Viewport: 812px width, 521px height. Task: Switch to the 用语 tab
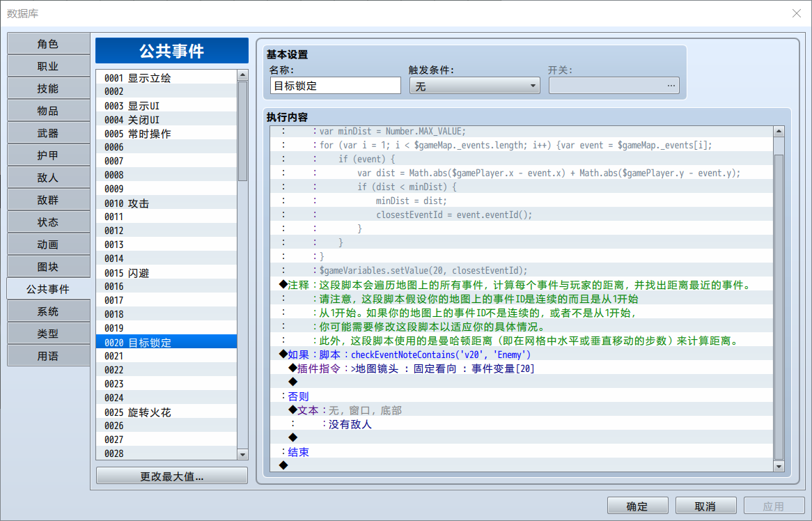[48, 356]
